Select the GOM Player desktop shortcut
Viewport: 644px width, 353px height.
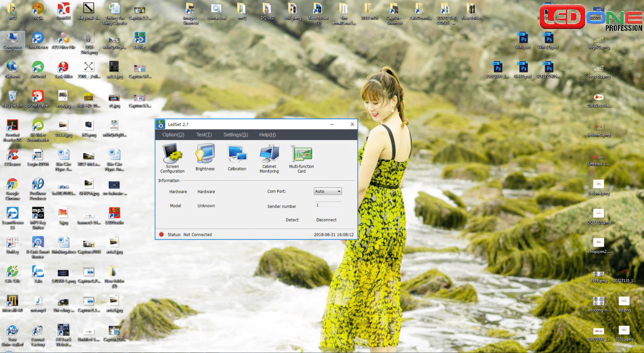click(38, 99)
